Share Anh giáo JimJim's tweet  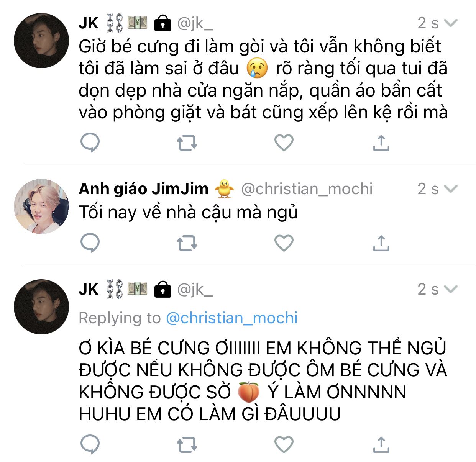point(381,243)
